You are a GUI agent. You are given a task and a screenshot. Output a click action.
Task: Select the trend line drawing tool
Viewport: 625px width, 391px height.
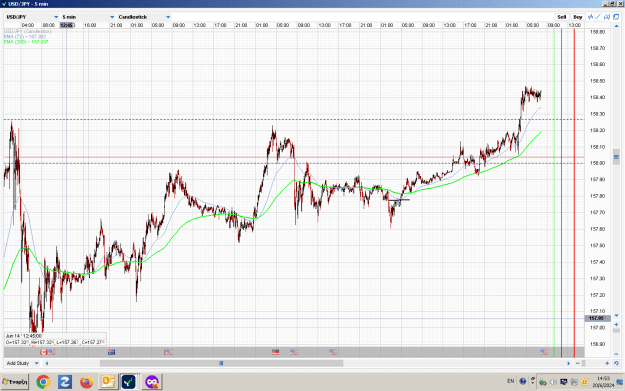[x=598, y=17]
